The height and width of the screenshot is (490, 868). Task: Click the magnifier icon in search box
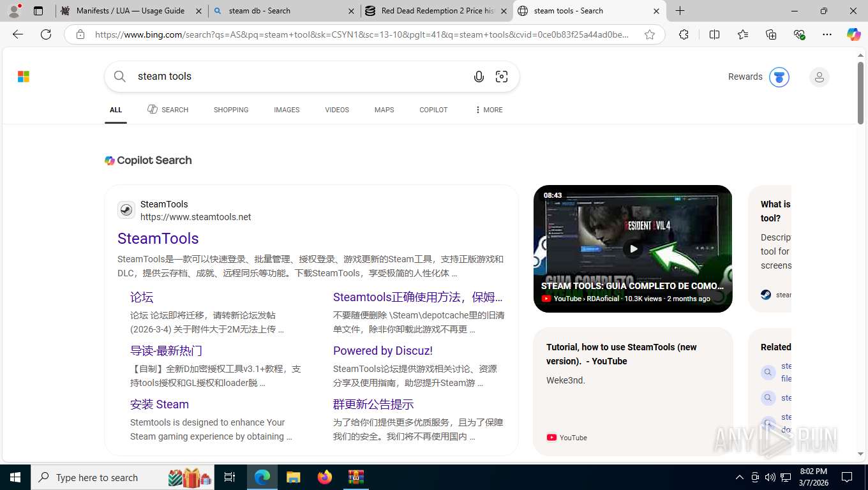tap(120, 77)
